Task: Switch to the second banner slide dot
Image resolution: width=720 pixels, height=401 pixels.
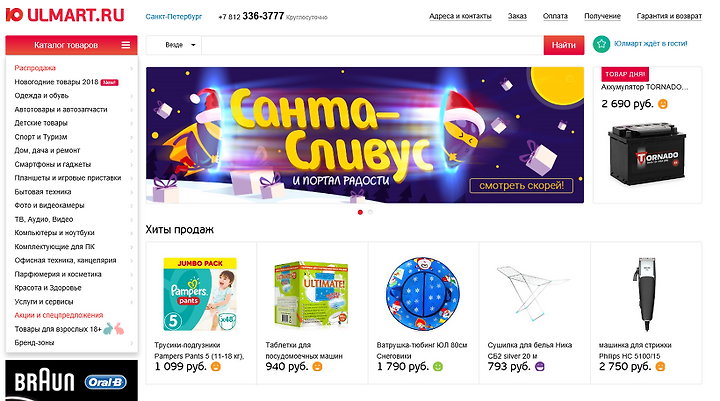Action: coord(370,212)
